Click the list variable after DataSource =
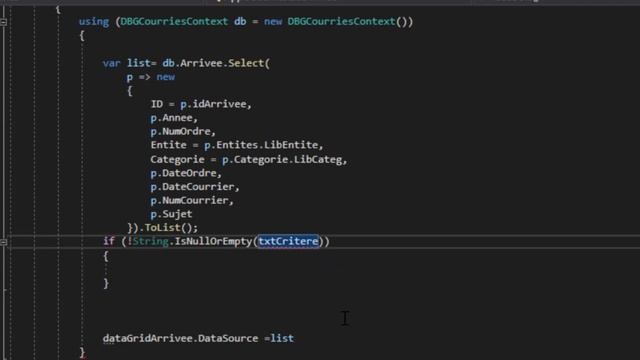The height and width of the screenshot is (360, 640). click(x=282, y=338)
